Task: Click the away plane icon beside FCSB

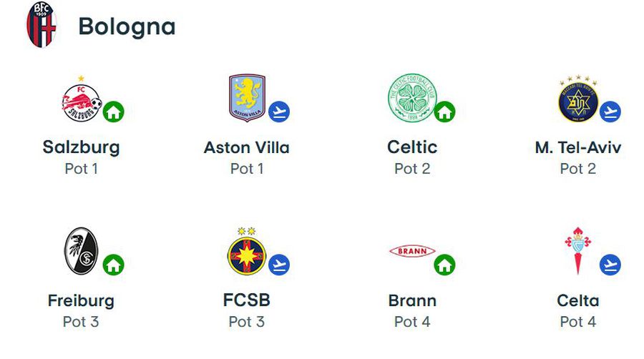Action: click(279, 265)
